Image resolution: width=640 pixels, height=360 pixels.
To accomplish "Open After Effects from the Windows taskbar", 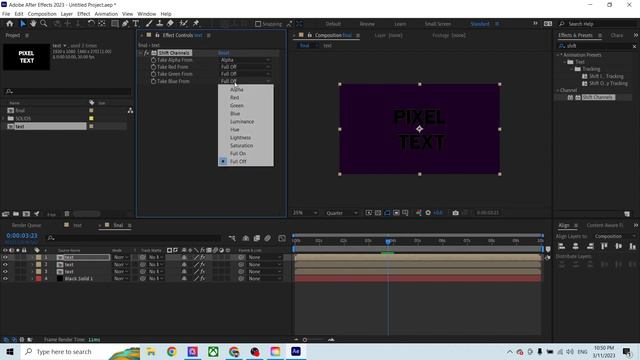I will pyautogui.click(x=296, y=351).
